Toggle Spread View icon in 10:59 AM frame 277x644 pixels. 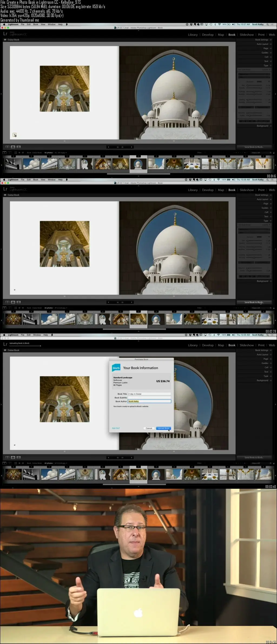point(13,457)
